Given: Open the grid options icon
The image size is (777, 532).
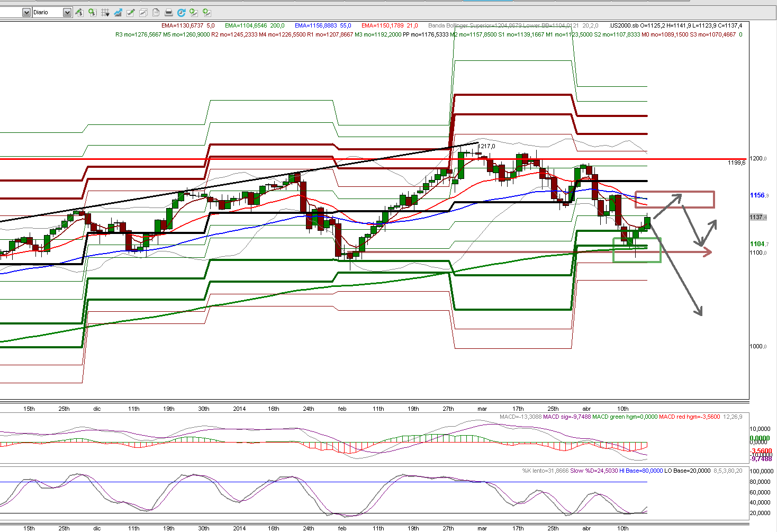Looking at the screenshot, I should tap(105, 12).
